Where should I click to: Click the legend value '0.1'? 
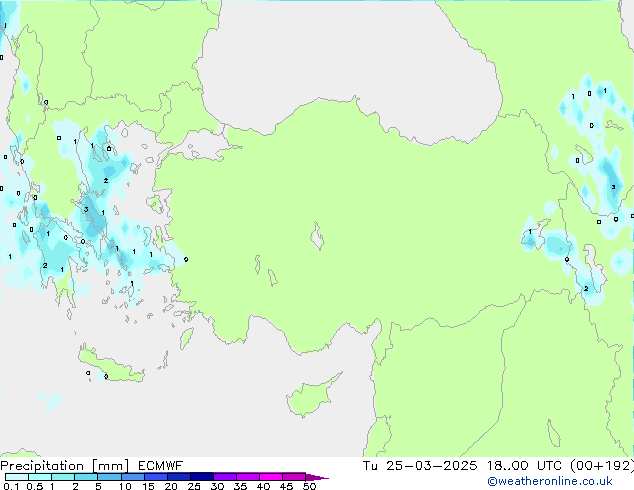point(11,486)
